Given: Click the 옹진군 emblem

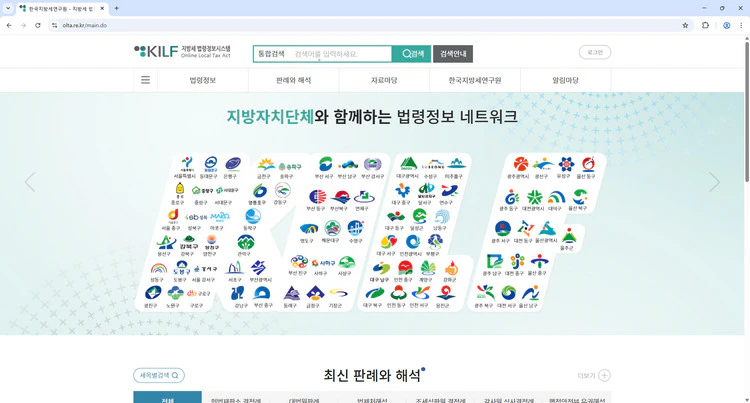Looking at the screenshot, I should [445, 293].
